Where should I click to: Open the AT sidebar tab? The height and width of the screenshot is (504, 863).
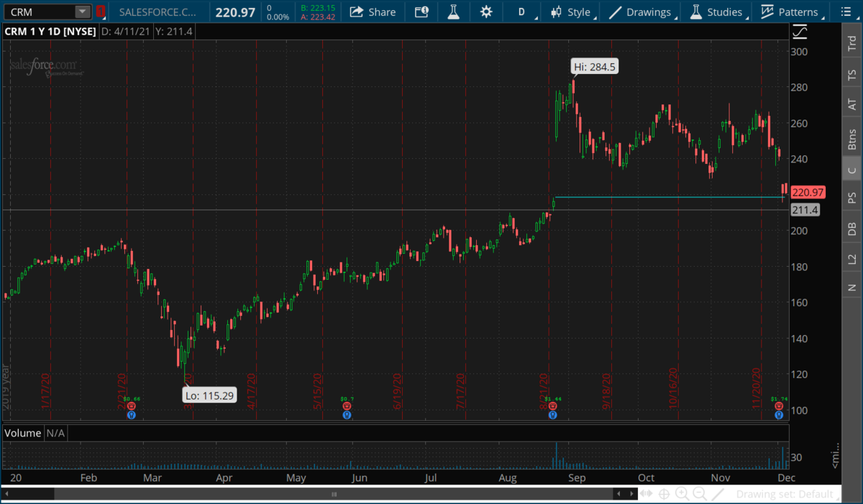tap(852, 105)
